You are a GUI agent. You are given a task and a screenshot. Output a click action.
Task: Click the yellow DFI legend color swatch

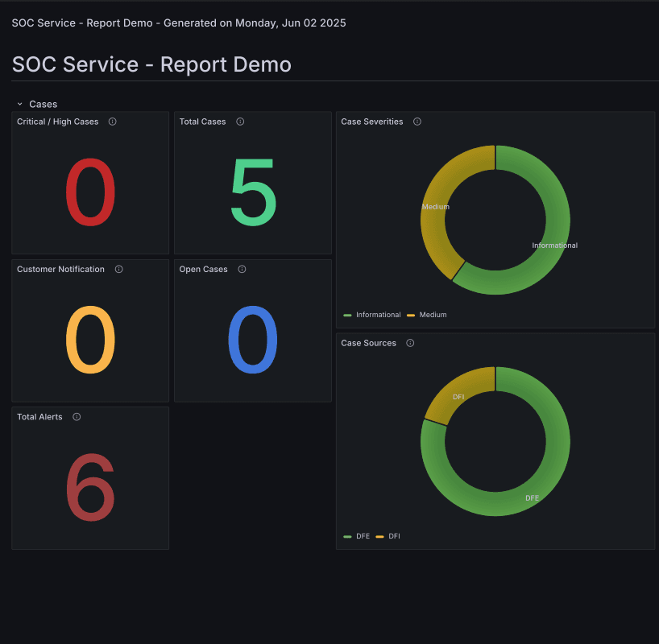pos(379,536)
